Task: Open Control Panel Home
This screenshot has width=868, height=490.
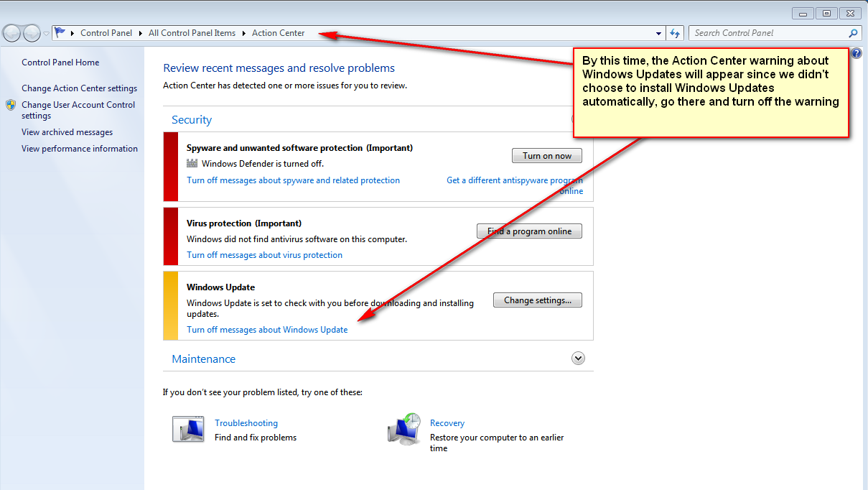Action: point(60,63)
